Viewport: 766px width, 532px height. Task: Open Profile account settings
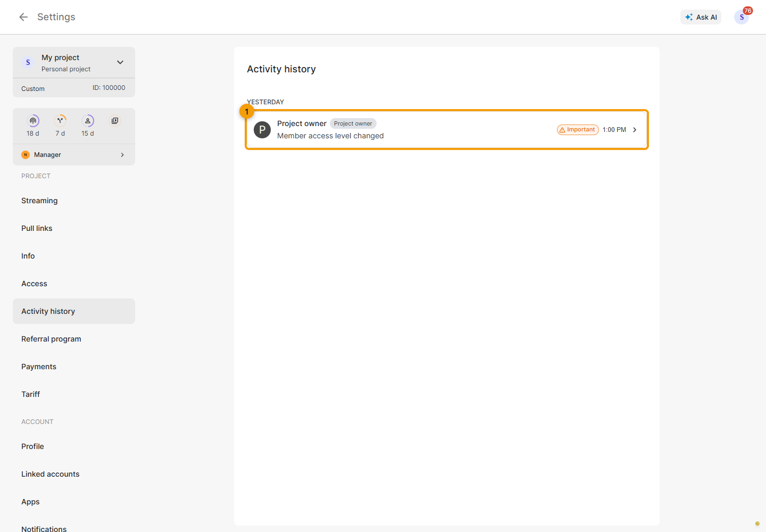pos(74,446)
